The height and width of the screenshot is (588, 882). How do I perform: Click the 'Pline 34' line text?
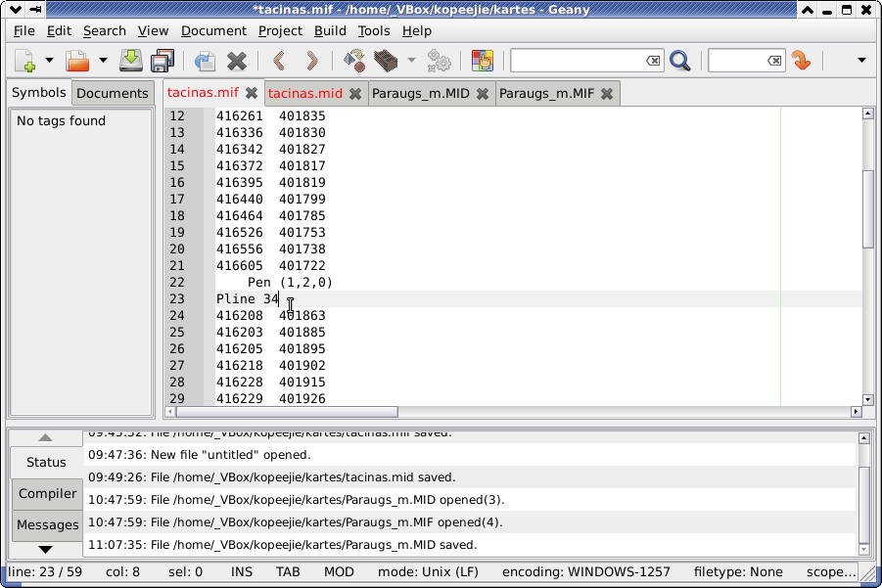coord(248,299)
